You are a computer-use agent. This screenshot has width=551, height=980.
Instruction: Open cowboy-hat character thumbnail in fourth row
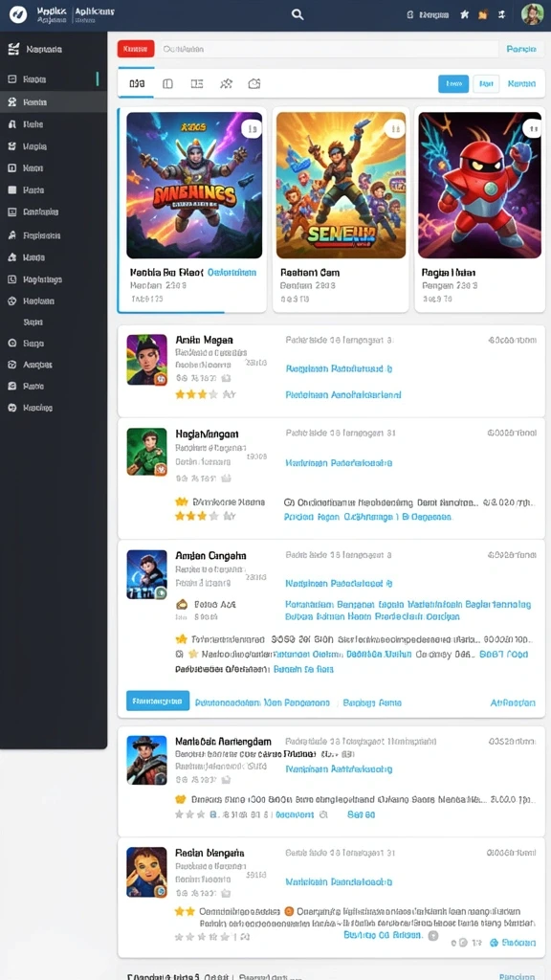click(x=146, y=760)
